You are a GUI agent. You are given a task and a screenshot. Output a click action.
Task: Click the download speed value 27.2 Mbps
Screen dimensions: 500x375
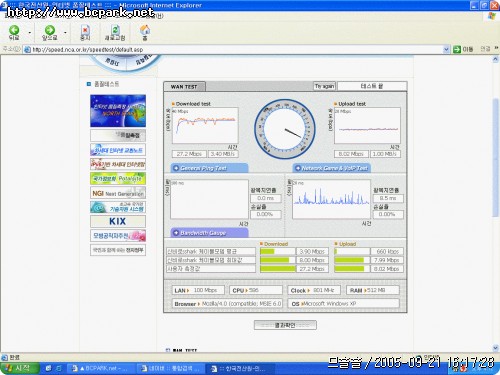coord(189,154)
